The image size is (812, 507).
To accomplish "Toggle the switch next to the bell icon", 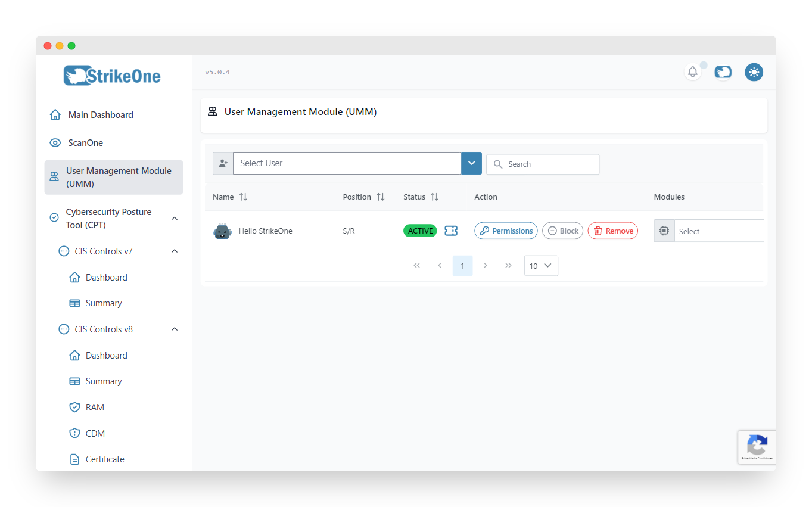I will pos(723,71).
